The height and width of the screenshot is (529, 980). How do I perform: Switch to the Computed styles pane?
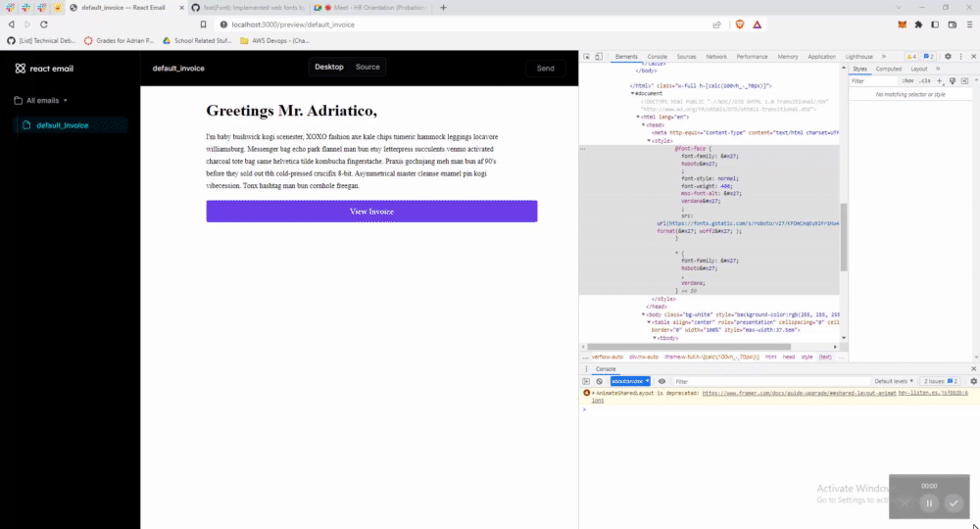pyautogui.click(x=888, y=69)
